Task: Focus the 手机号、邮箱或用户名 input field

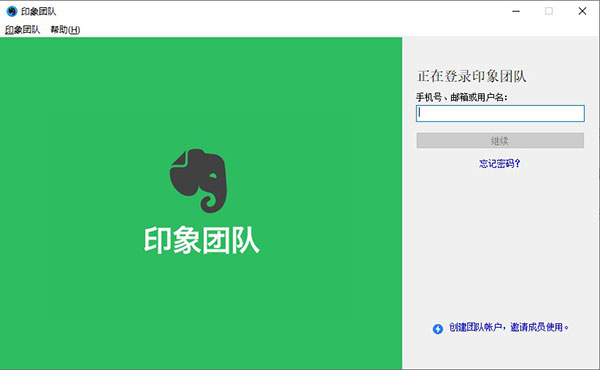Action: point(500,113)
